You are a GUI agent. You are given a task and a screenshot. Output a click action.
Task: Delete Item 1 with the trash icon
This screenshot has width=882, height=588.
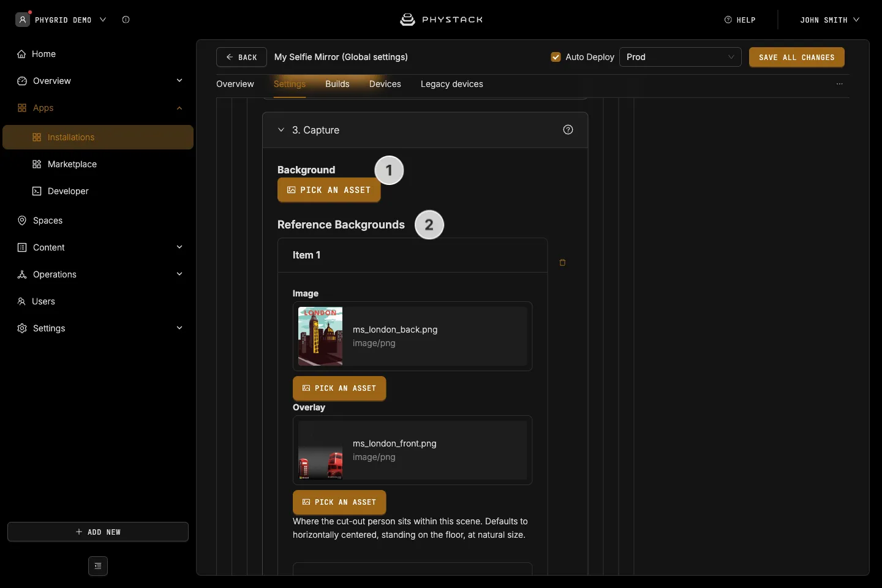562,263
